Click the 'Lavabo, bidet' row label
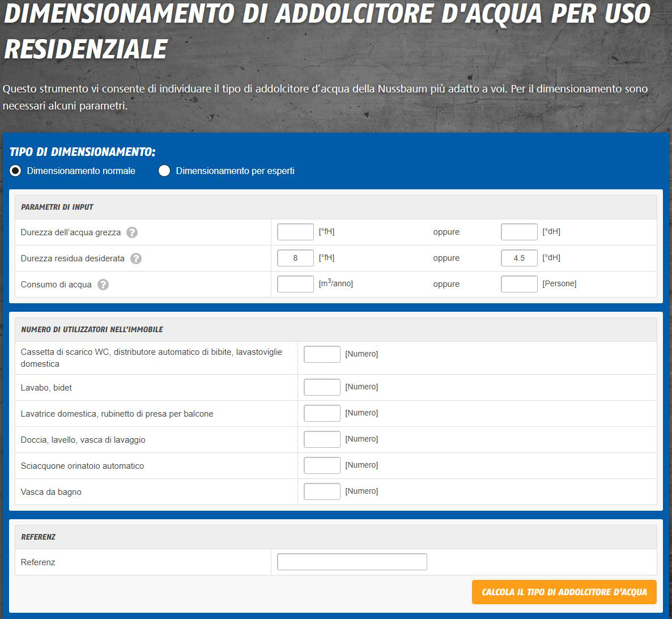The width and height of the screenshot is (672, 619). pos(46,388)
